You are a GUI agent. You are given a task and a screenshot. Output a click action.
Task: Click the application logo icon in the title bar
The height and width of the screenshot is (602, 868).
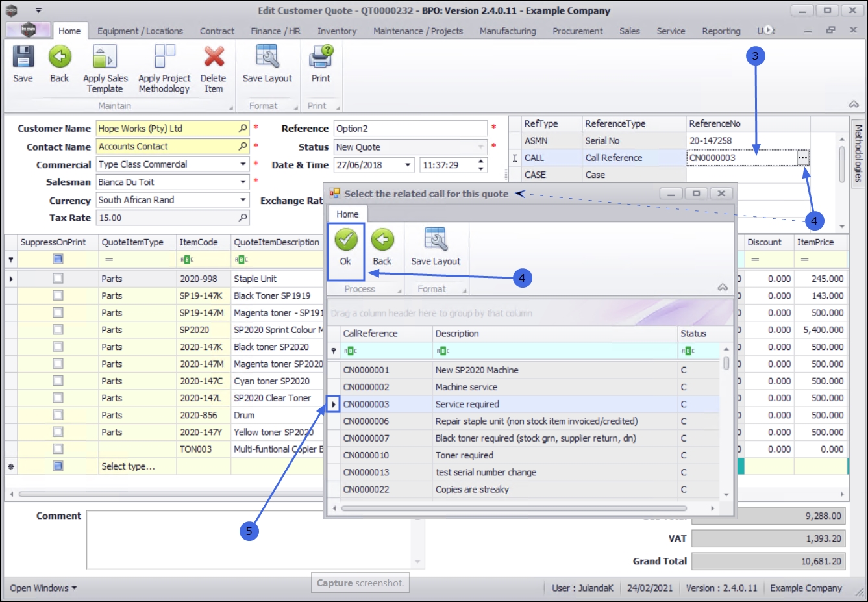click(12, 10)
